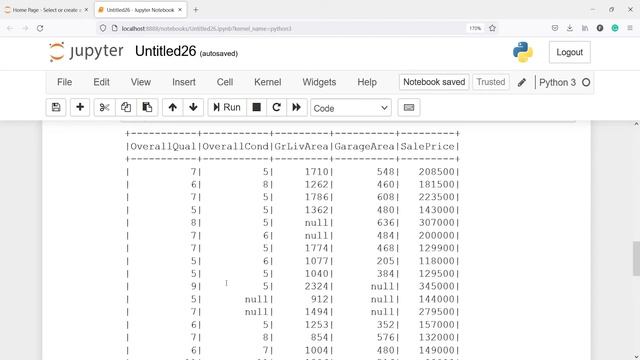Select the GrLivArea value 1710
This screenshot has height=360, width=640.
pos(316,172)
